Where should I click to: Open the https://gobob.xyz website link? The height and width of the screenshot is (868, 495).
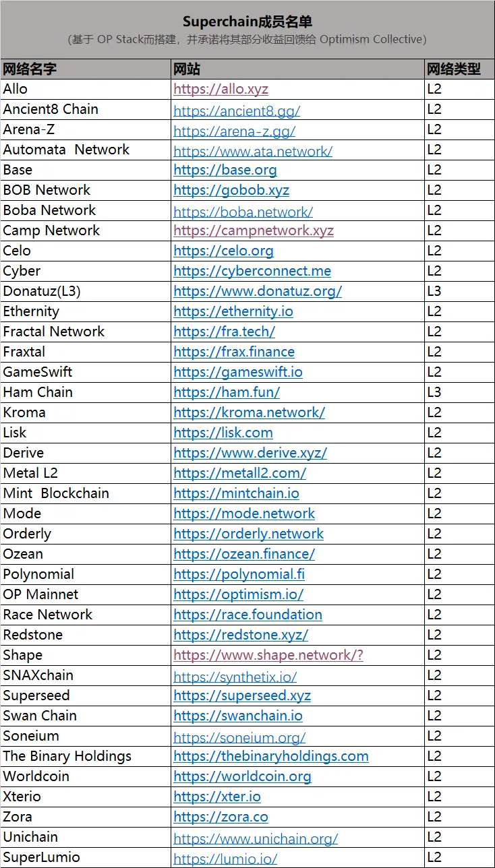click(231, 190)
